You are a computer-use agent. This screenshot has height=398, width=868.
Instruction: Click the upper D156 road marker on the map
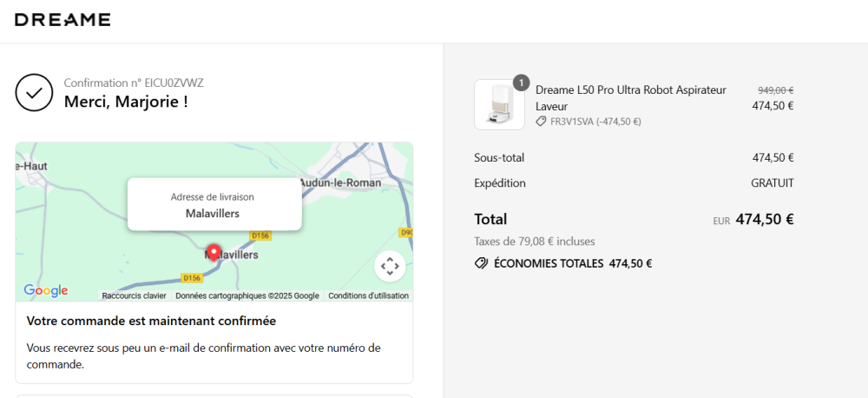click(260, 235)
